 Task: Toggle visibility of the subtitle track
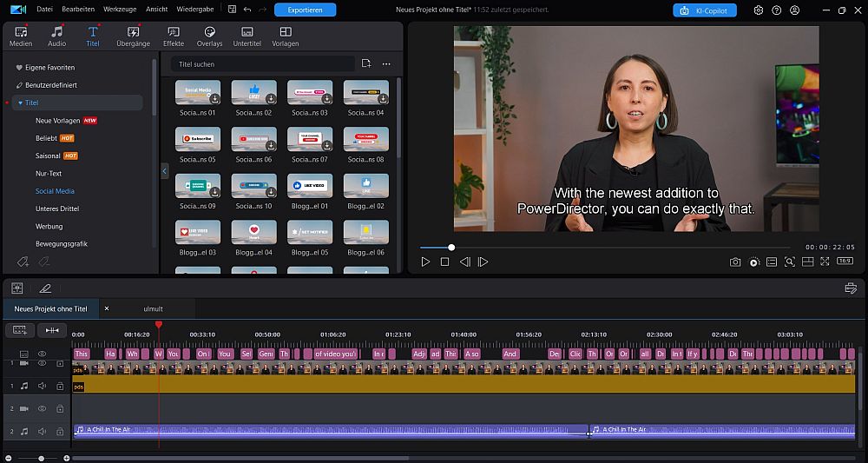tap(42, 354)
